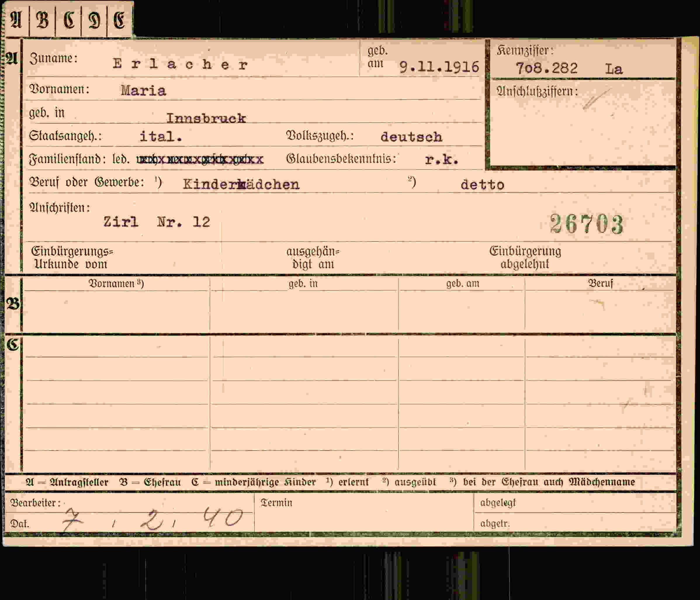700x600 pixels.
Task: Click the first name 'Maria'
Action: (143, 91)
